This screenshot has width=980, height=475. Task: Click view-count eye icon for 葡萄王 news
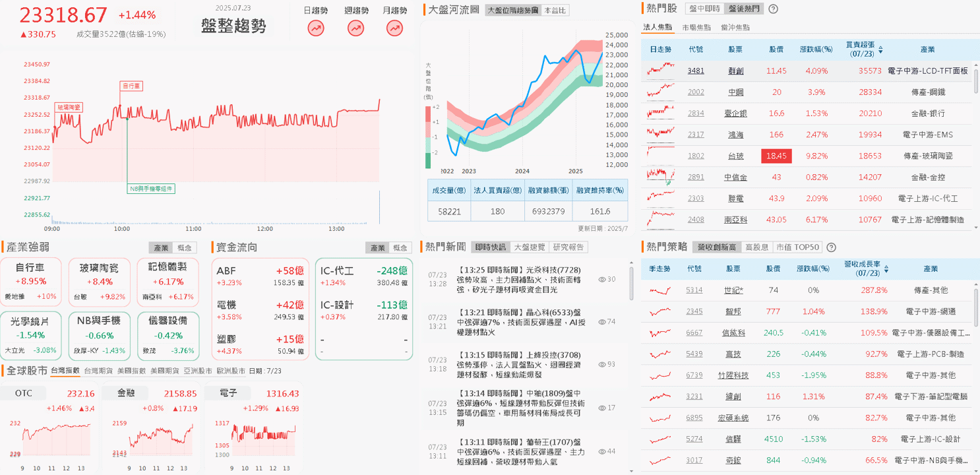pyautogui.click(x=602, y=451)
